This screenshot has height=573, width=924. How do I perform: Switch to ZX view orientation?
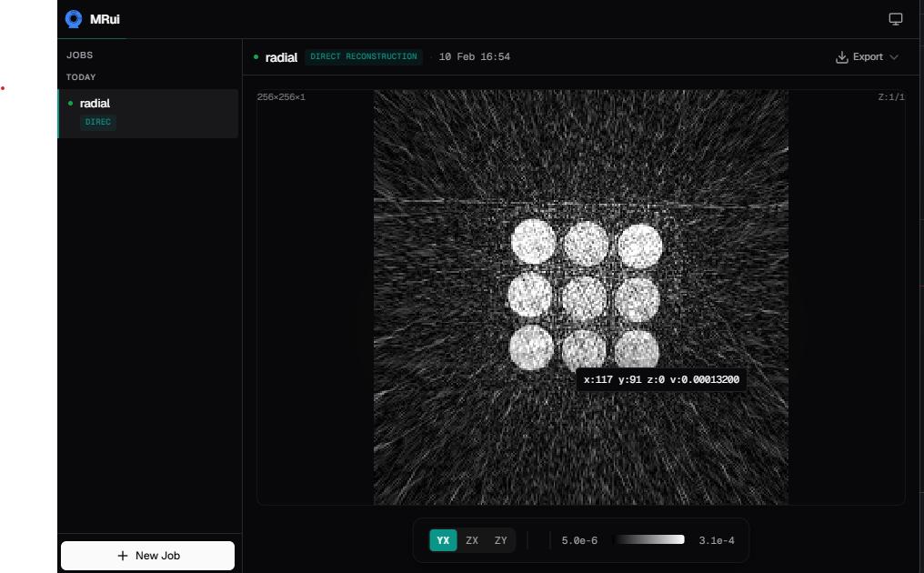point(472,540)
